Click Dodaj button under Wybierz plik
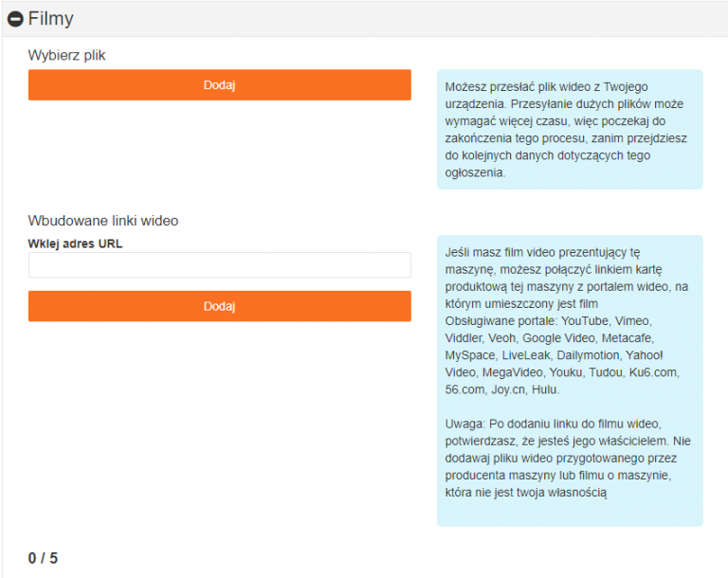This screenshot has height=578, width=728. tap(220, 85)
